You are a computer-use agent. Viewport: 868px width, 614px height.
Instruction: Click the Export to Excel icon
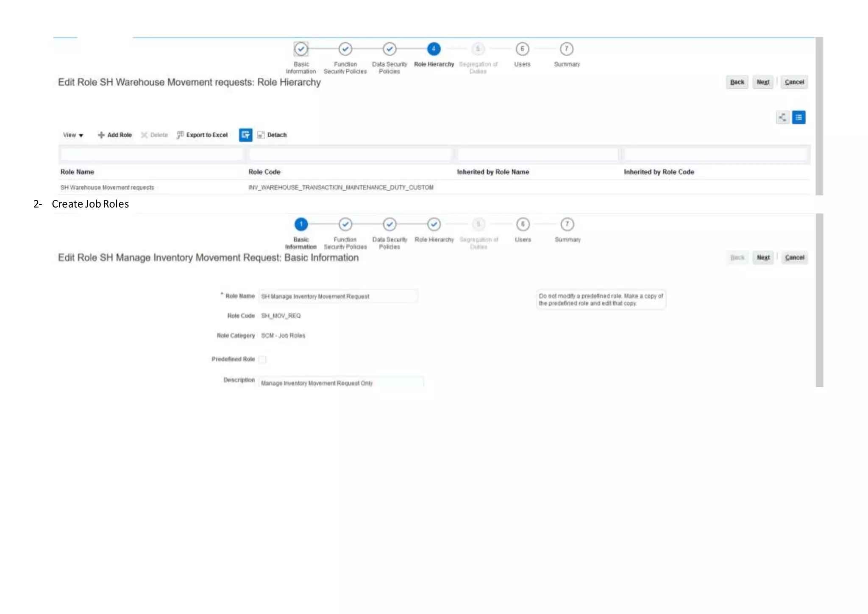180,135
